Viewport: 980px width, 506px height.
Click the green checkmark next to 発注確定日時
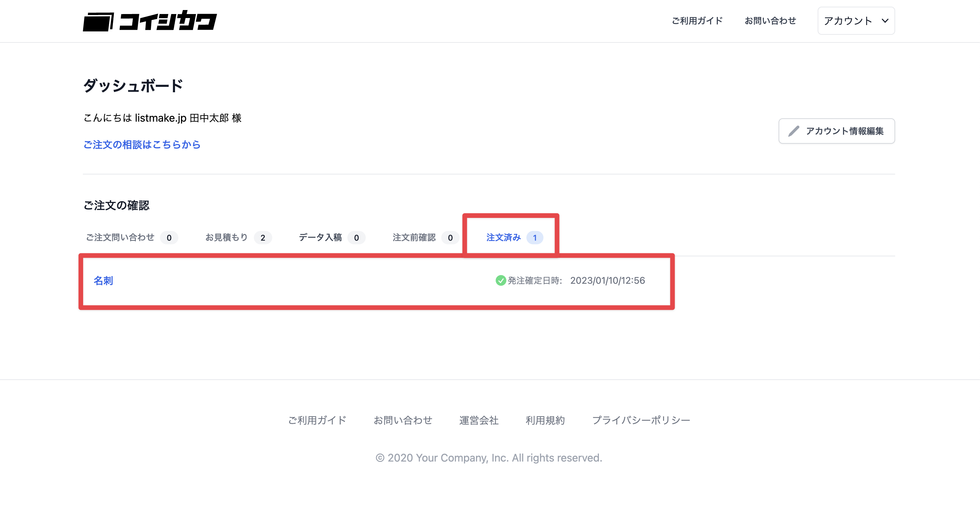501,281
